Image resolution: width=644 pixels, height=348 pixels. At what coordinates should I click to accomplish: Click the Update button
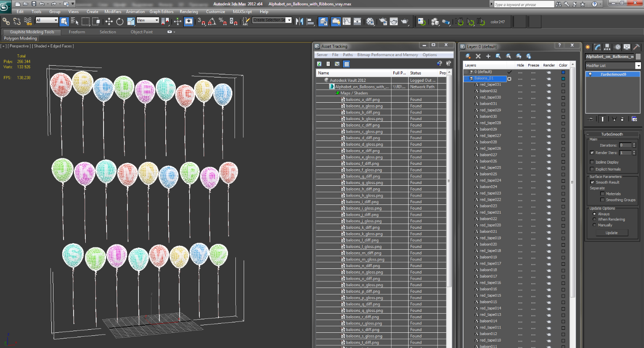tap(611, 233)
